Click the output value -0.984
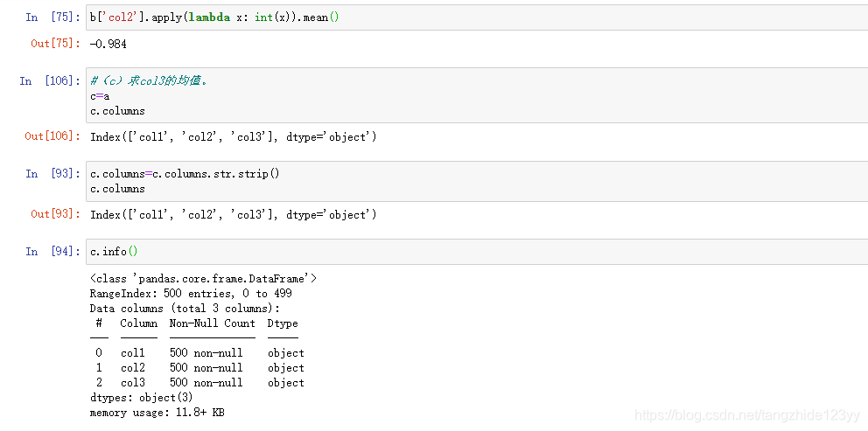Screen dimensions: 868x431 (108, 44)
